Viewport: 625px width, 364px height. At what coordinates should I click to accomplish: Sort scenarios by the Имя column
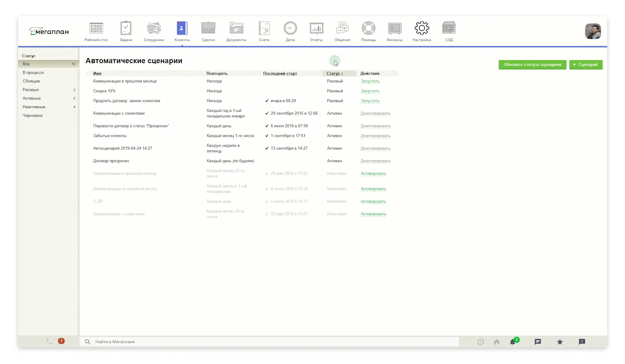coord(97,74)
